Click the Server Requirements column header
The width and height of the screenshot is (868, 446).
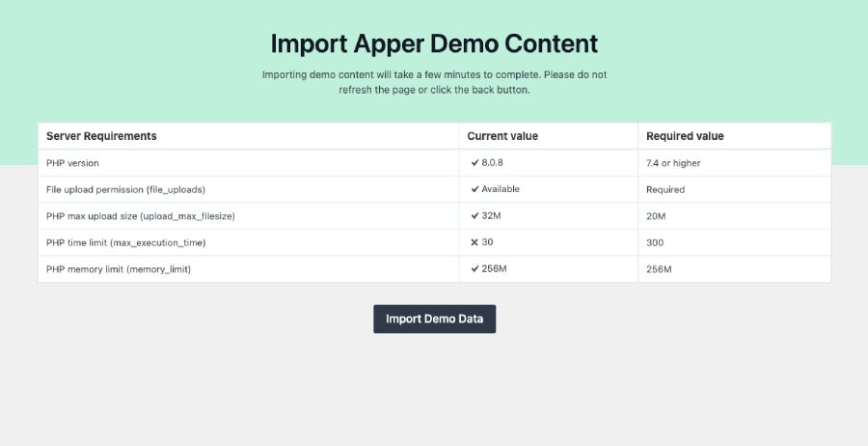(x=101, y=136)
